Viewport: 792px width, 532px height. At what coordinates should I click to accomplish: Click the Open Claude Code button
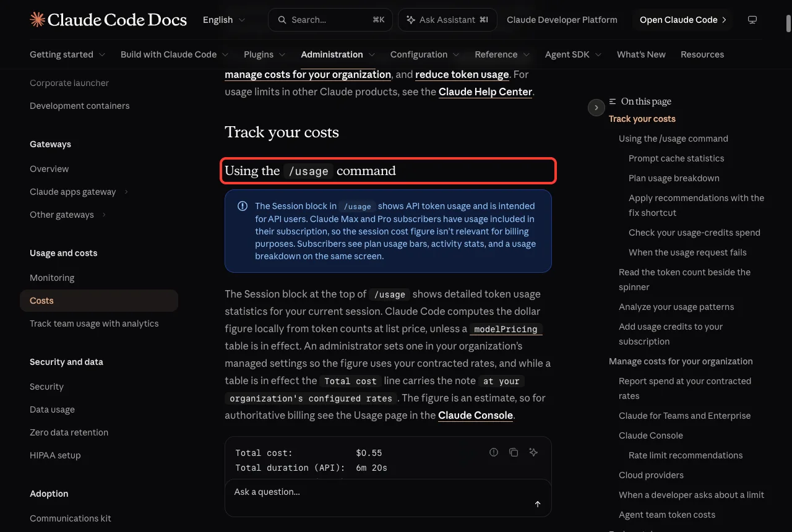pyautogui.click(x=682, y=20)
